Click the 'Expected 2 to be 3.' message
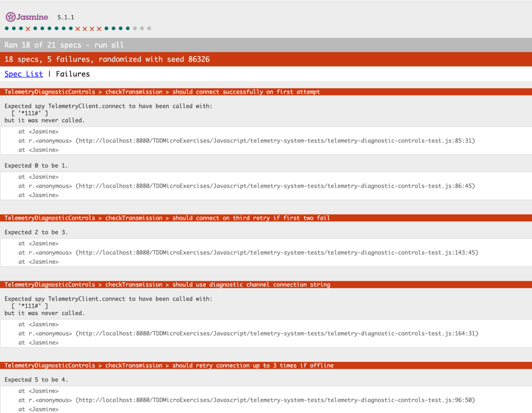The image size is (532, 413). (36, 232)
